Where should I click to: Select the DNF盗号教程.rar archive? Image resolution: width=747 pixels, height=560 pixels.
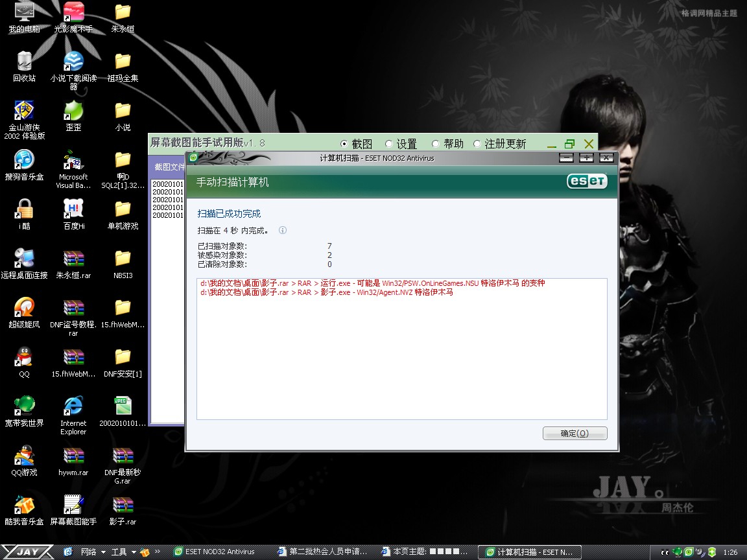coord(73,317)
